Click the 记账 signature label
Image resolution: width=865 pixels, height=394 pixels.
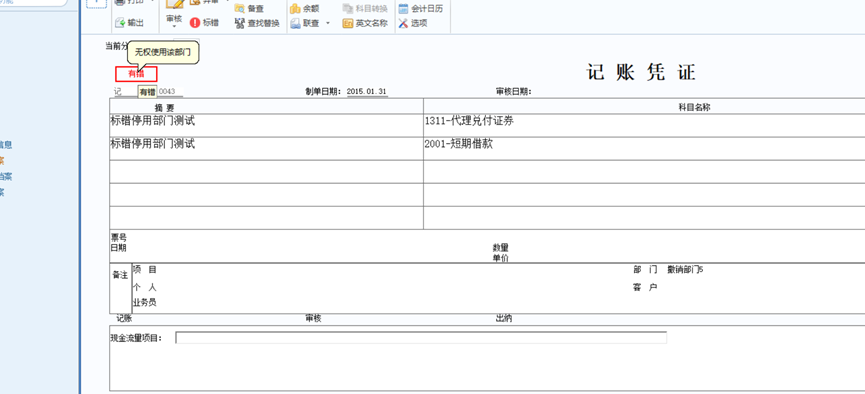[124, 318]
